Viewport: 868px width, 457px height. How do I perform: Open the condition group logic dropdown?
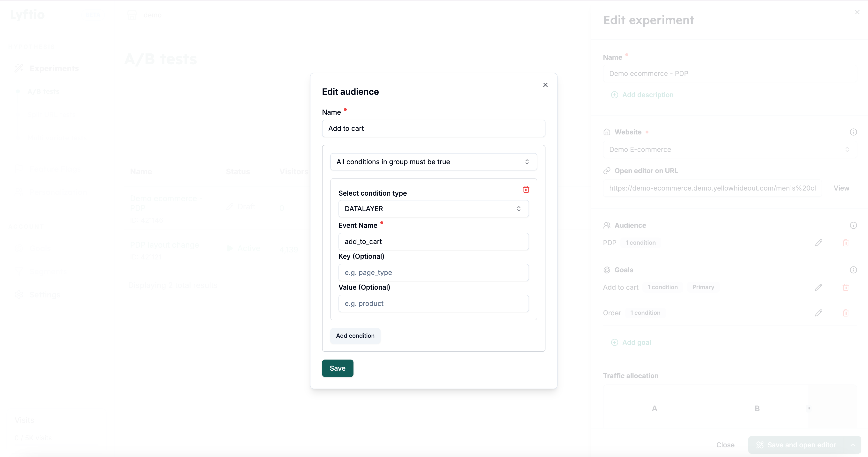433,162
